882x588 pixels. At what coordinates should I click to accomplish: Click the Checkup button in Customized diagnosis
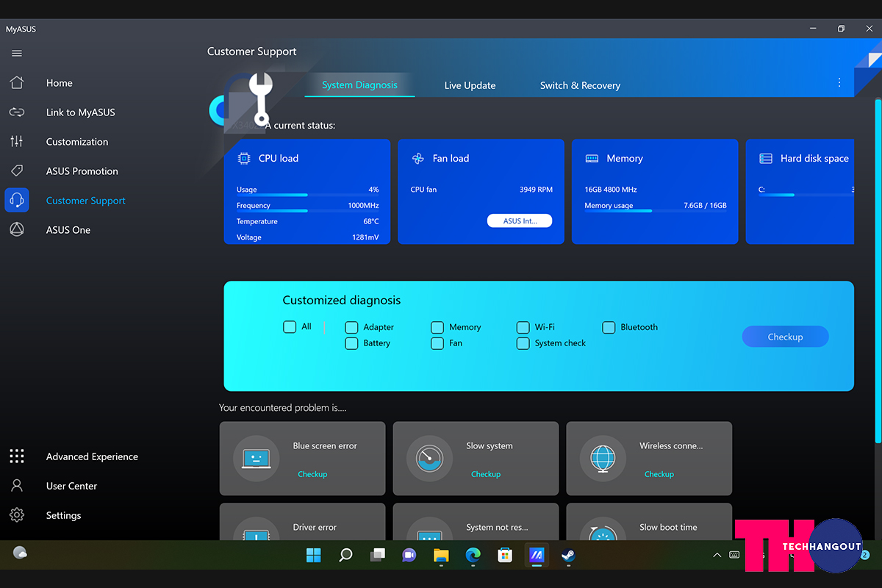coord(785,337)
